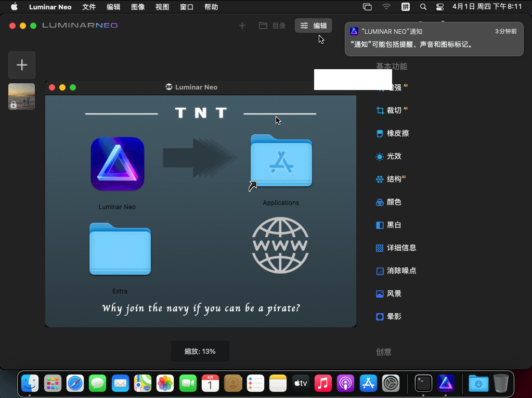Open Spotlight search in menu bar
532x398 pixels.
[x=423, y=7]
